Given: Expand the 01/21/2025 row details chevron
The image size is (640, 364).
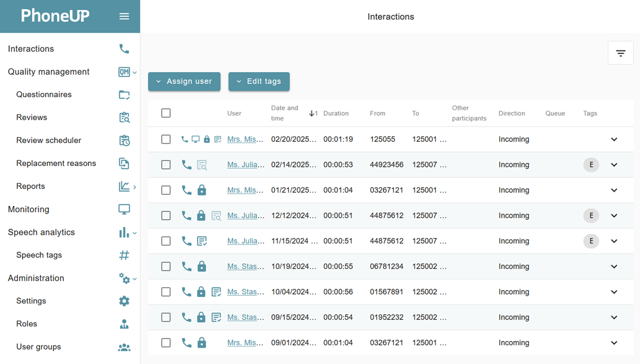Looking at the screenshot, I should click(x=614, y=190).
